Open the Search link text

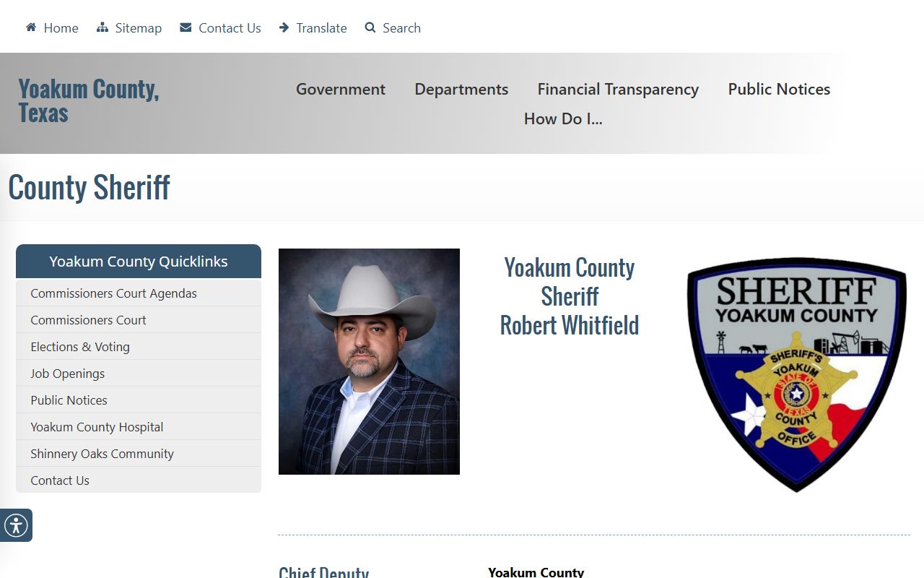(401, 28)
